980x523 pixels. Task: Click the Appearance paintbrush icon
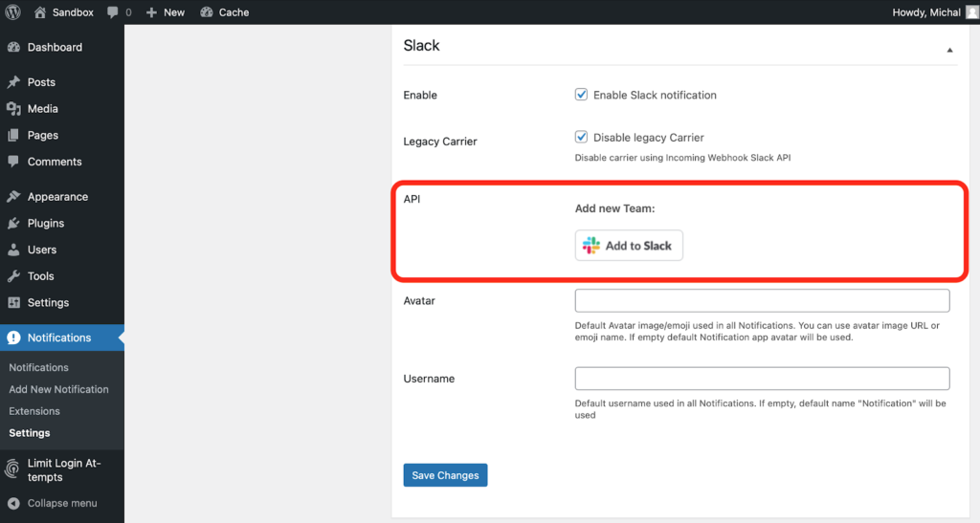13,197
